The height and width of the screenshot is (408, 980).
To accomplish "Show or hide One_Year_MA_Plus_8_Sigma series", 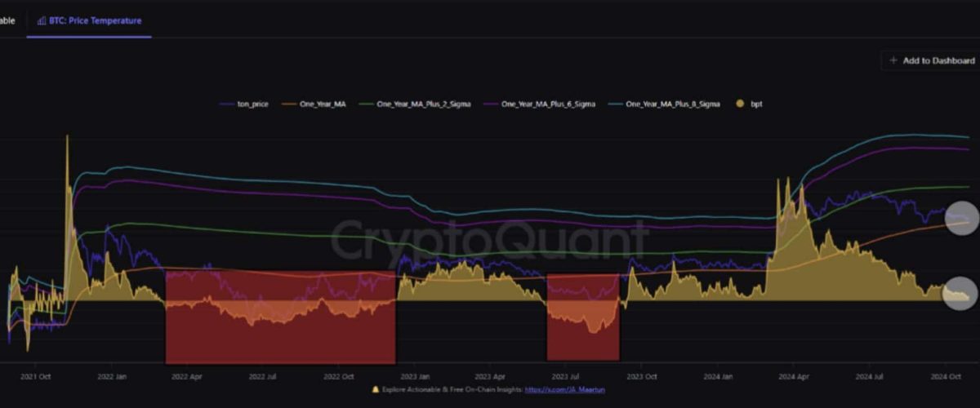I will [x=671, y=104].
